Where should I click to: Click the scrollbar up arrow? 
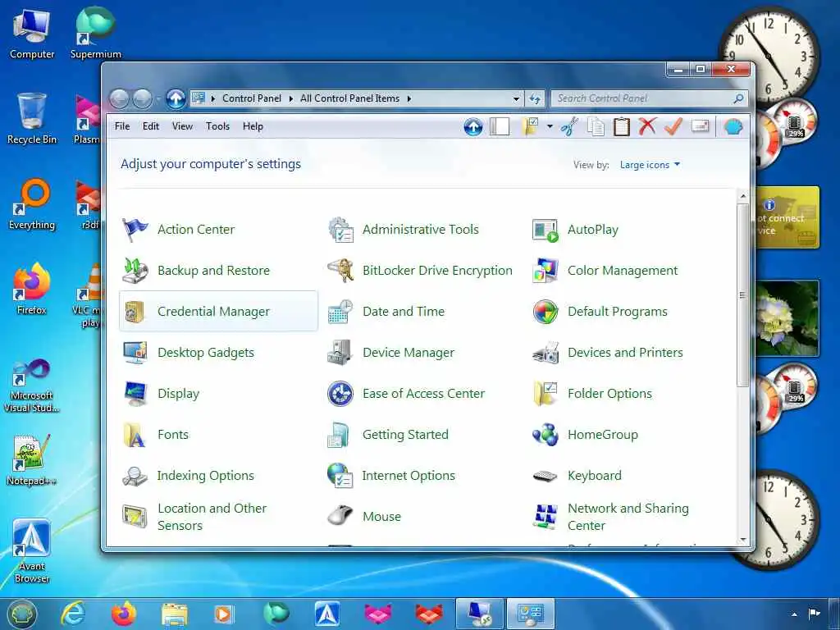[x=742, y=196]
